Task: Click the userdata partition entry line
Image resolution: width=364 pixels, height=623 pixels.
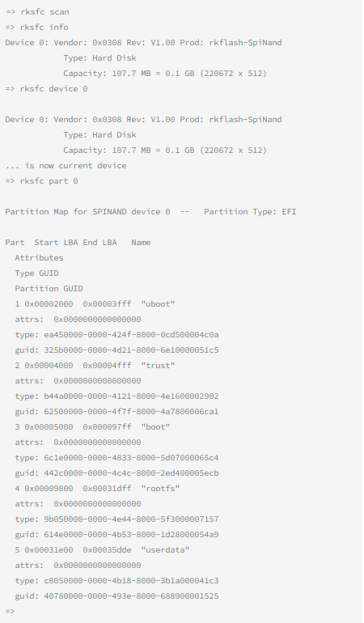Action: pos(102,550)
